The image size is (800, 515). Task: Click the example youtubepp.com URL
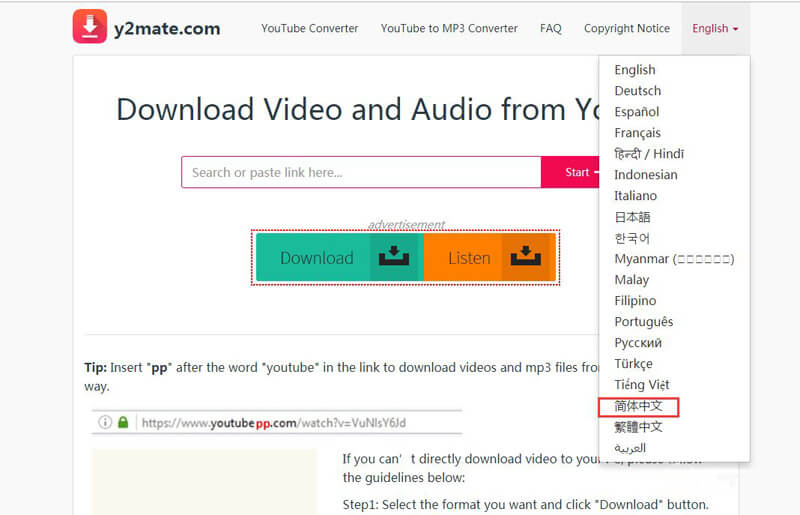pos(274,423)
